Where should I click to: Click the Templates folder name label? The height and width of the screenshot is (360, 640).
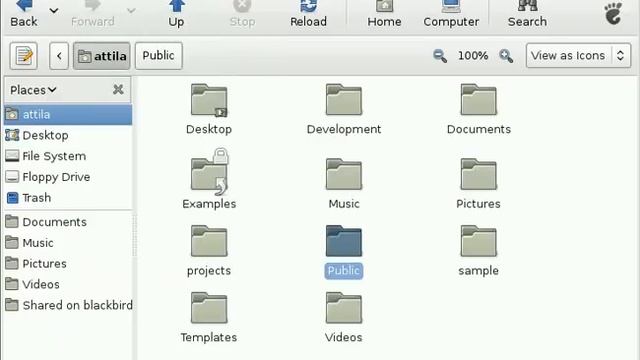point(209,338)
